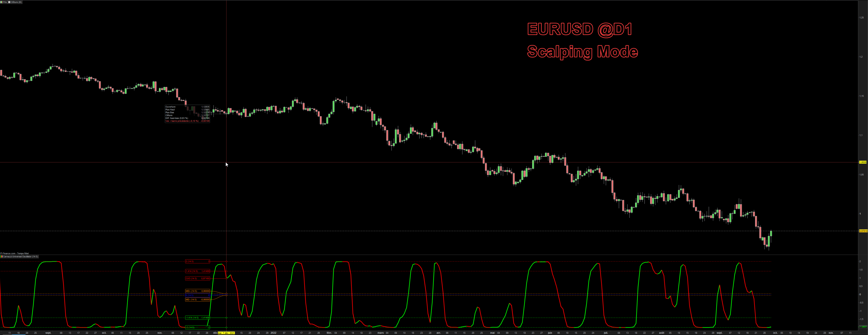Select the red 2 (14 5) level tag

[198, 261]
